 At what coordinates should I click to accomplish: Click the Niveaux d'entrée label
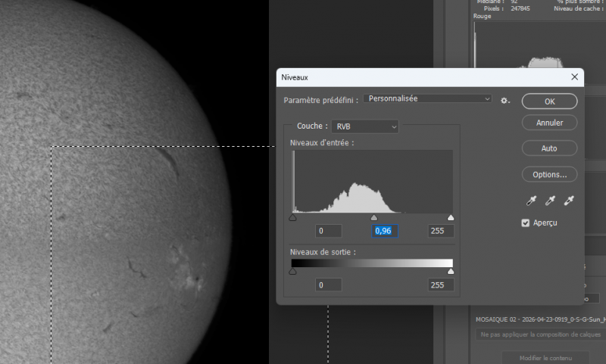322,143
